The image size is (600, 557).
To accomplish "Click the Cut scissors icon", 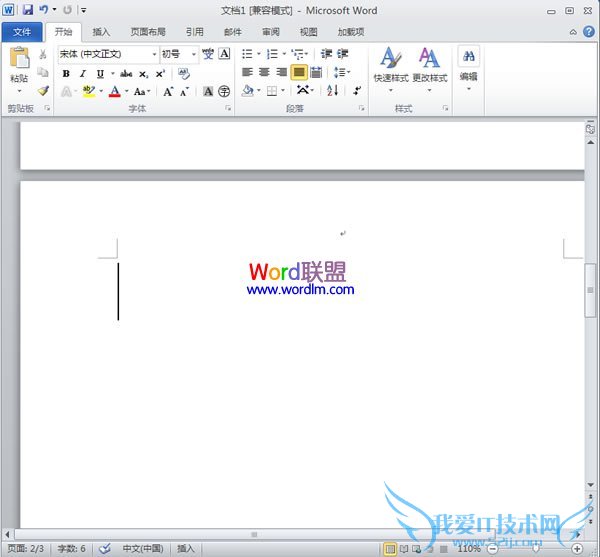I will pos(43,54).
